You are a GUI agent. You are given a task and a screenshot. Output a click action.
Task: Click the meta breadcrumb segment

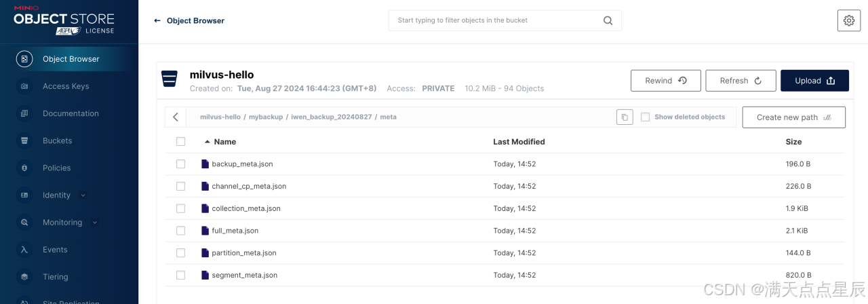[x=388, y=117]
